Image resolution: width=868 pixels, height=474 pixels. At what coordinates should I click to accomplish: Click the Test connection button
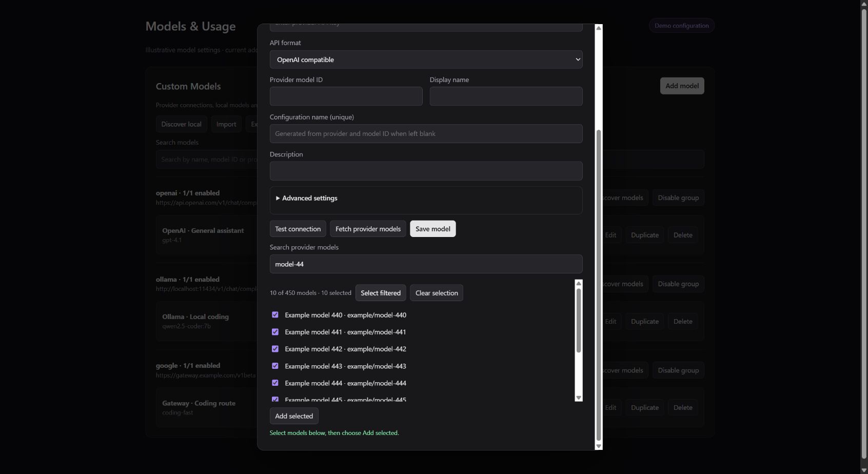click(x=298, y=229)
